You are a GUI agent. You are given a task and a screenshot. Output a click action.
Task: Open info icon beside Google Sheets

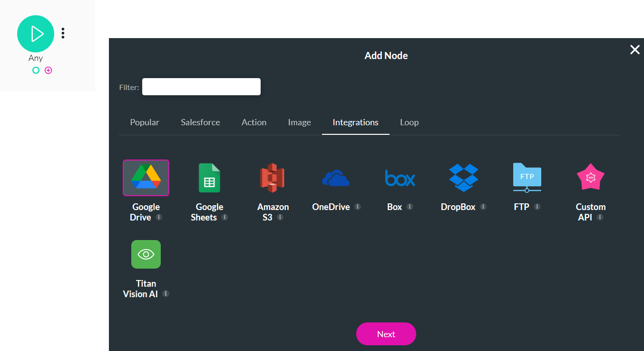pyautogui.click(x=225, y=217)
